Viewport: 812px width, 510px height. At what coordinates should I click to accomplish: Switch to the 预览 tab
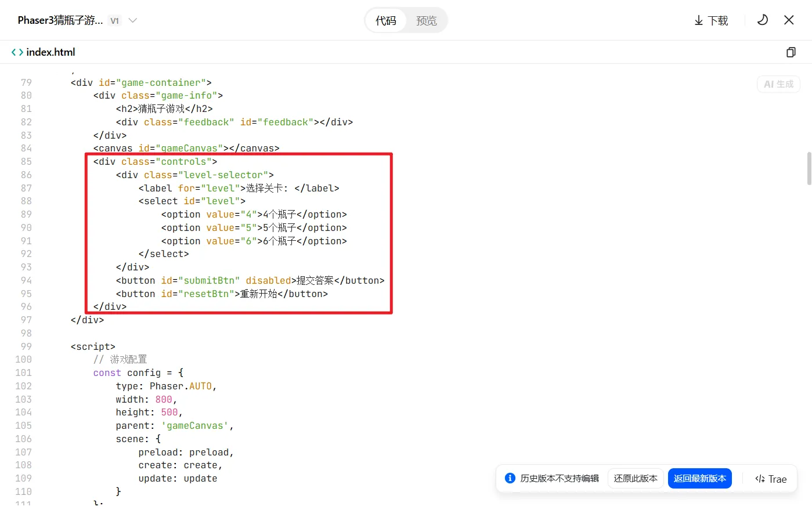(x=427, y=21)
